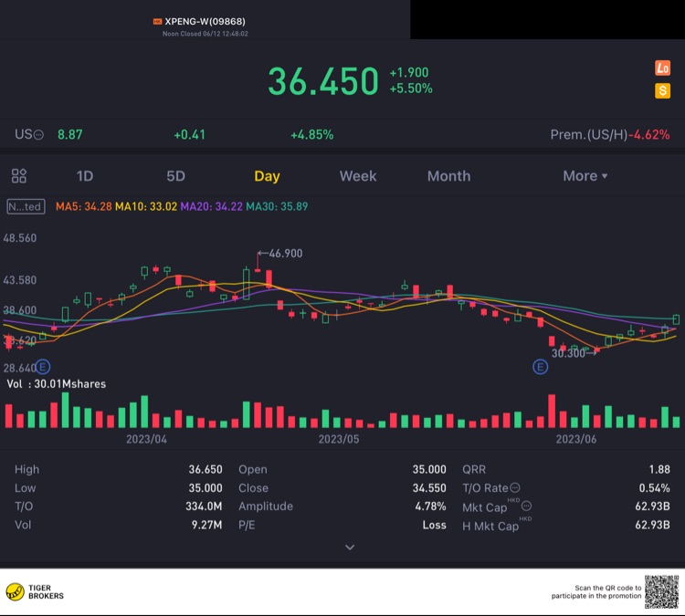The height and width of the screenshot is (616, 685).
Task: Tap the +1.900 price change
Action: click(x=409, y=72)
